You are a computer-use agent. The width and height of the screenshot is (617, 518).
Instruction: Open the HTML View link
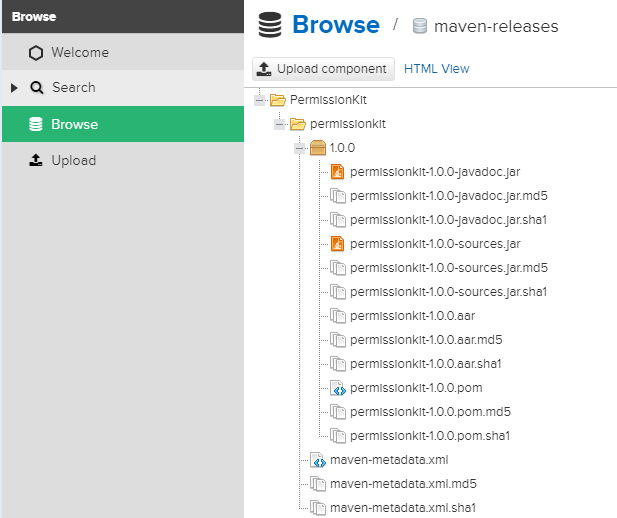(x=436, y=69)
